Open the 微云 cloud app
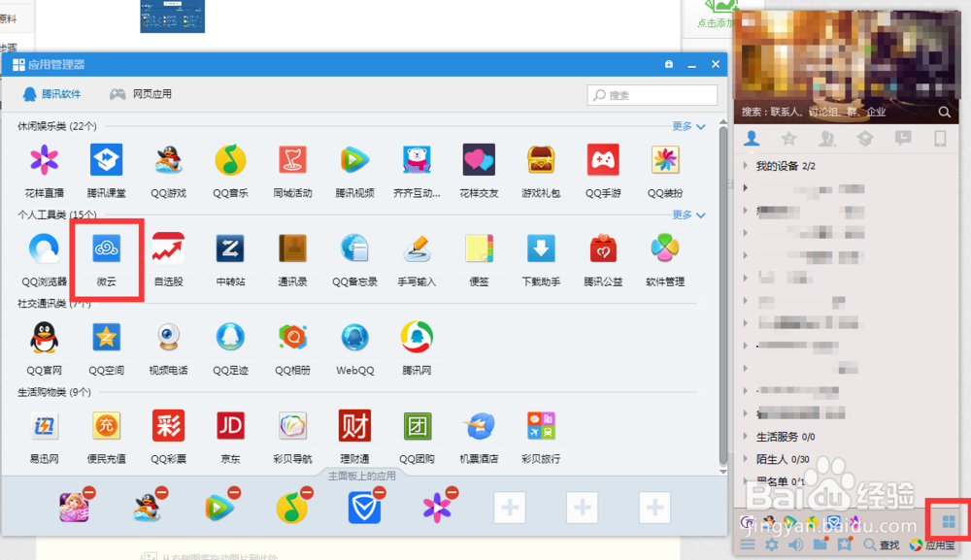This screenshot has width=971, height=560. click(x=107, y=248)
